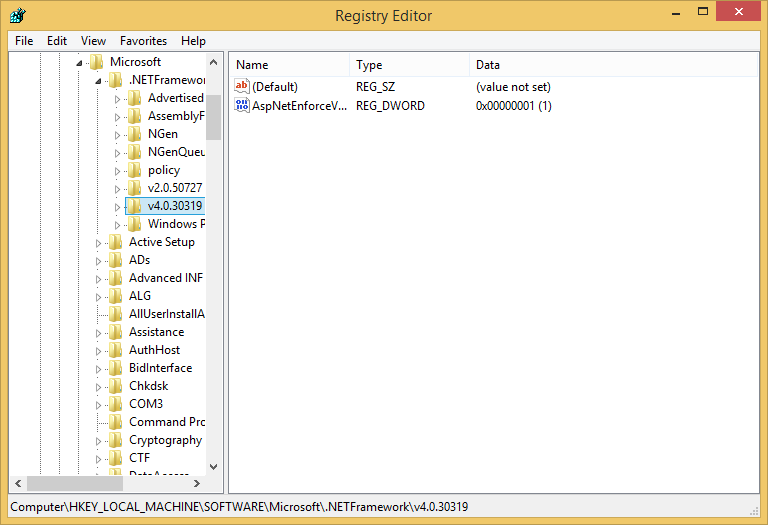Open the Favorites menu

pos(144,41)
